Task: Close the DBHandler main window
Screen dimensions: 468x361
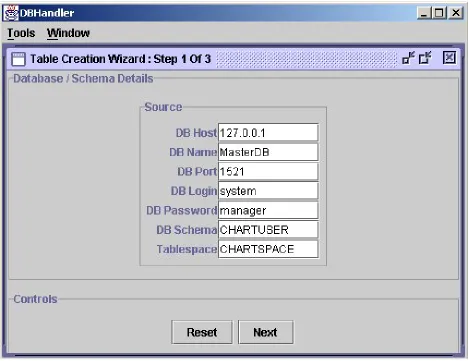Action: coord(455,13)
